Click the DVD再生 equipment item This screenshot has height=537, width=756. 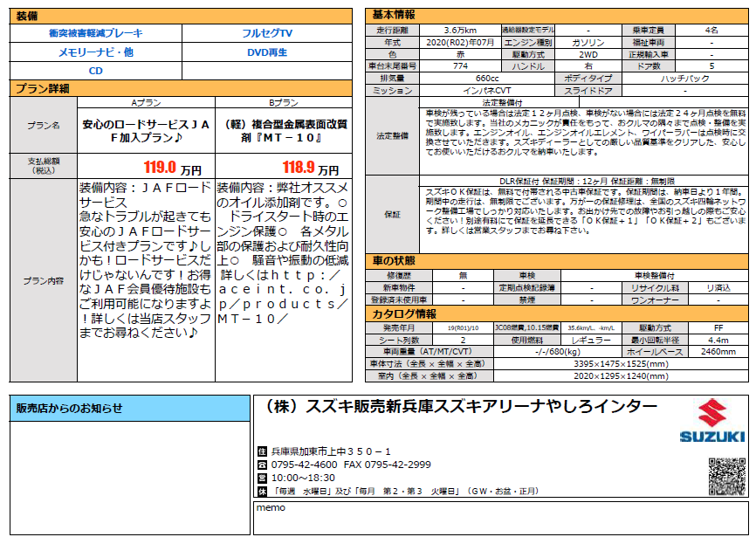(267, 52)
